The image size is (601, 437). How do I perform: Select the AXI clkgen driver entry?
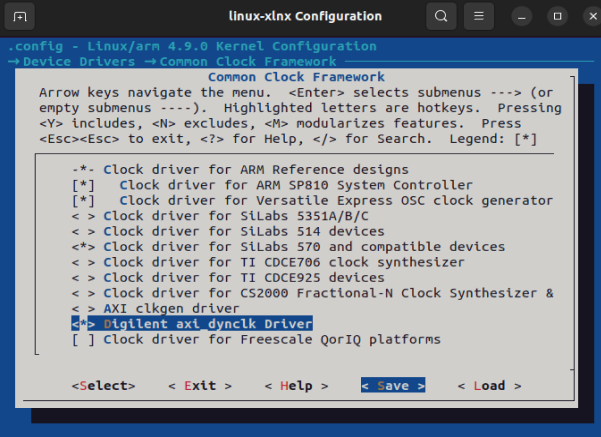(x=155, y=309)
